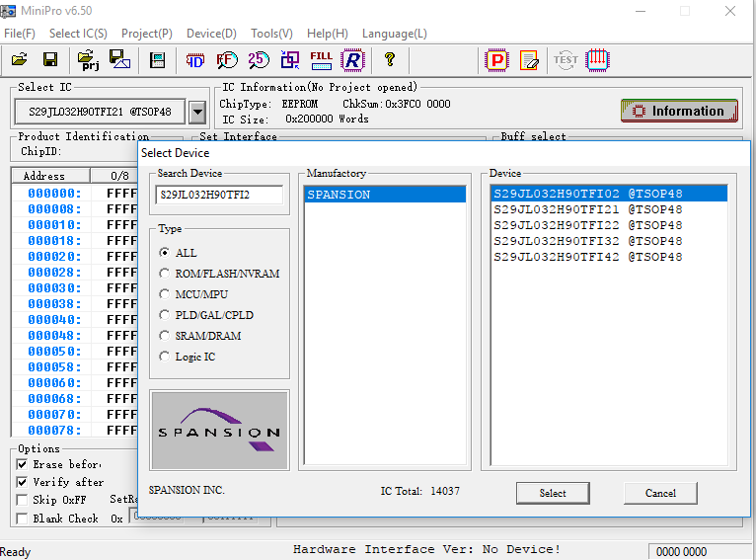The width and height of the screenshot is (756, 560).
Task: Toggle the Verify after checkbox
Action: (22, 482)
